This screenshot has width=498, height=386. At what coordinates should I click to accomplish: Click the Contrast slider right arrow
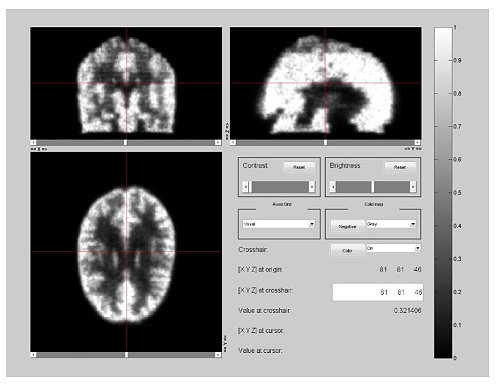coord(312,187)
